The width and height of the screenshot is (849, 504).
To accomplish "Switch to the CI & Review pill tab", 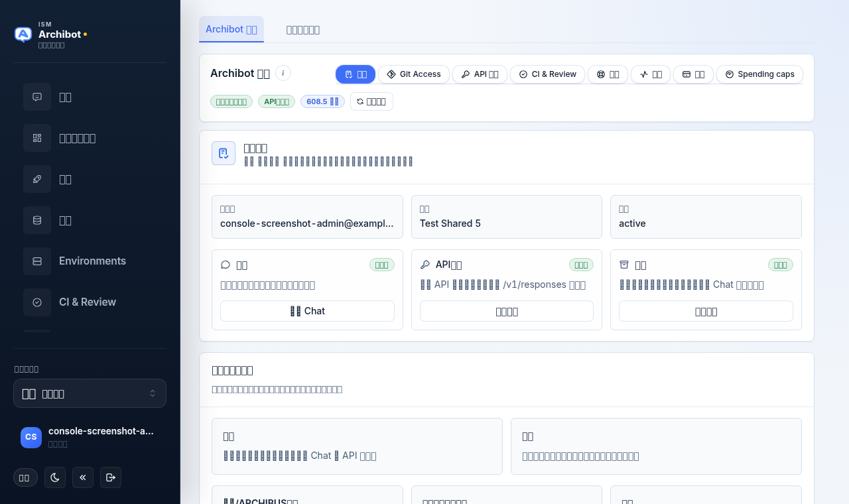I will 547,74.
